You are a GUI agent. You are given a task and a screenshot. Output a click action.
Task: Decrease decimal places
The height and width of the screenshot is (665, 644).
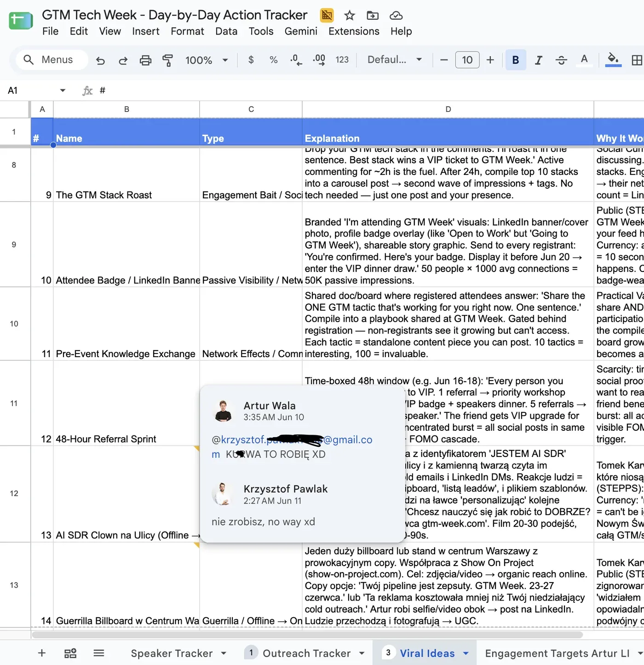pyautogui.click(x=296, y=60)
